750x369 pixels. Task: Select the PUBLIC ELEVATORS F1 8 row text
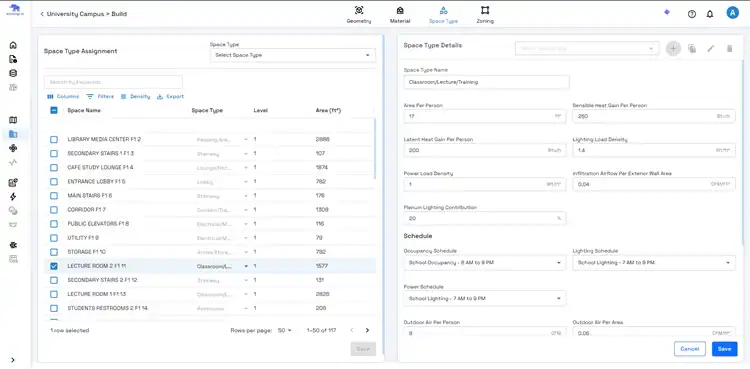(x=98, y=224)
